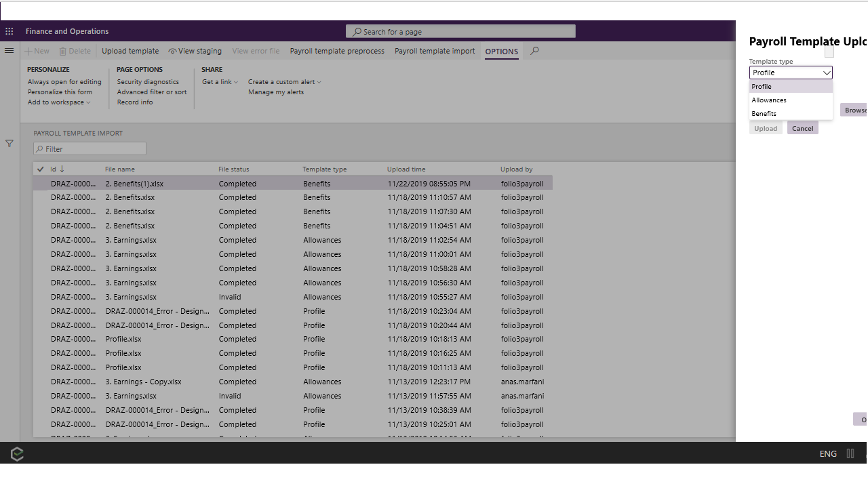Select row uploaded 11/18/2019 11:02:54 AM

293,240
